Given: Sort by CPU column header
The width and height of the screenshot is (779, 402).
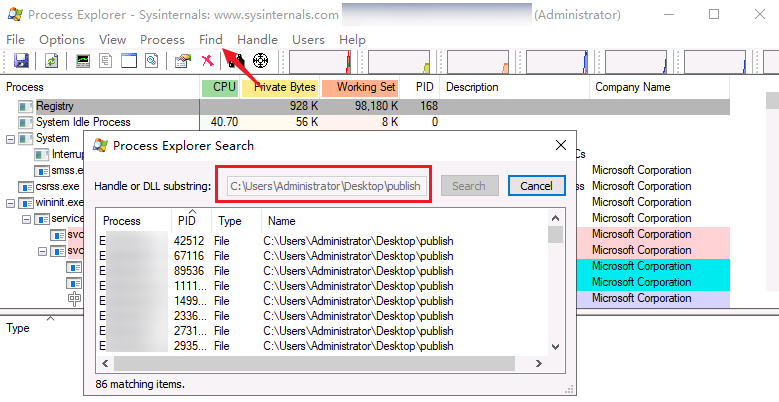Looking at the screenshot, I should (x=220, y=87).
